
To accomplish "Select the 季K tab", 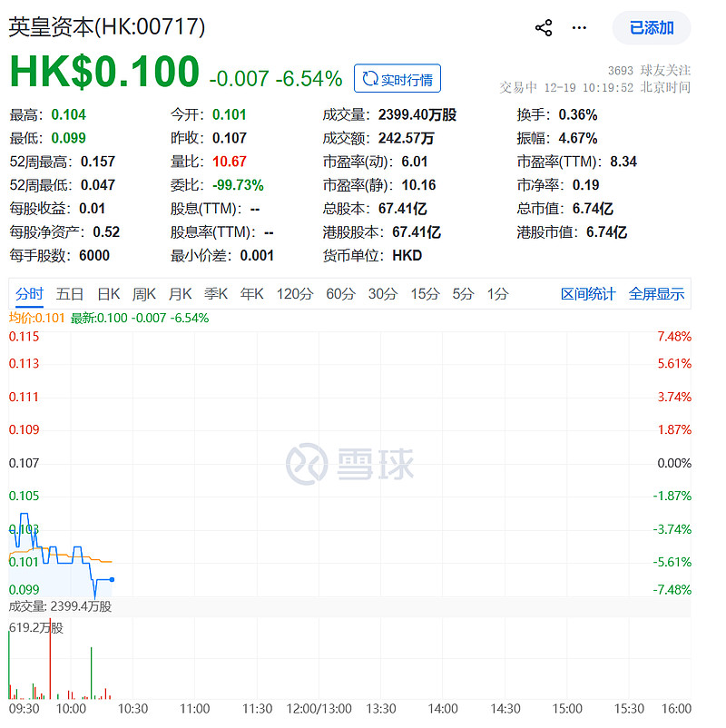I will (x=216, y=294).
